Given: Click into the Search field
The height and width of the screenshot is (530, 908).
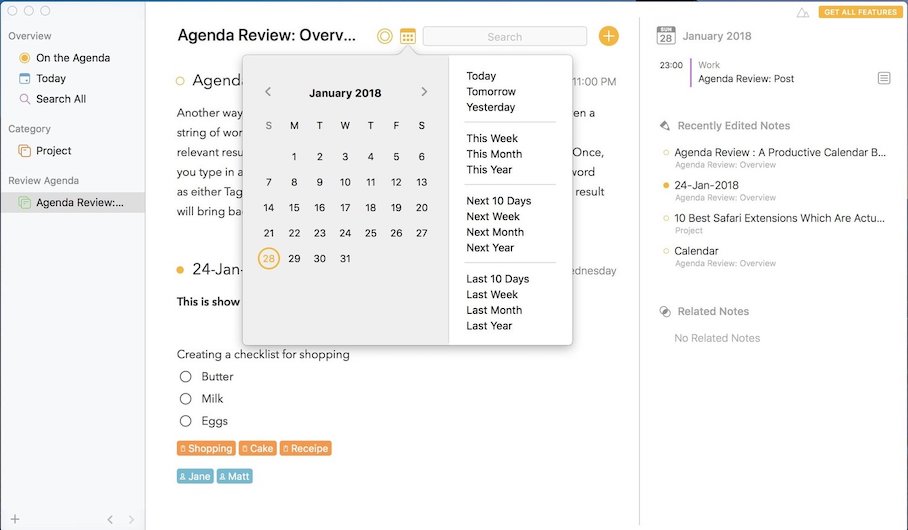Looking at the screenshot, I should [x=504, y=37].
